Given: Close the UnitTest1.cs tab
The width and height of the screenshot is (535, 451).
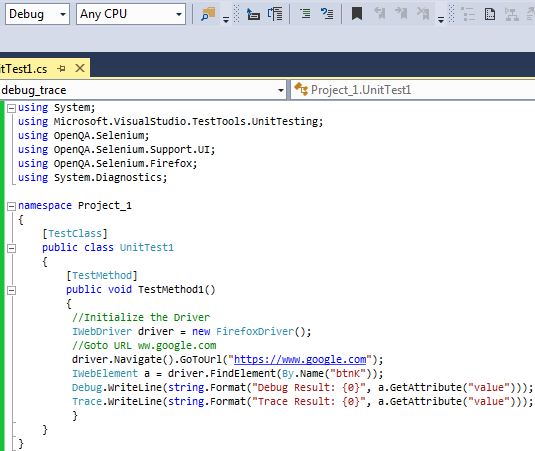Looking at the screenshot, I should (80, 68).
